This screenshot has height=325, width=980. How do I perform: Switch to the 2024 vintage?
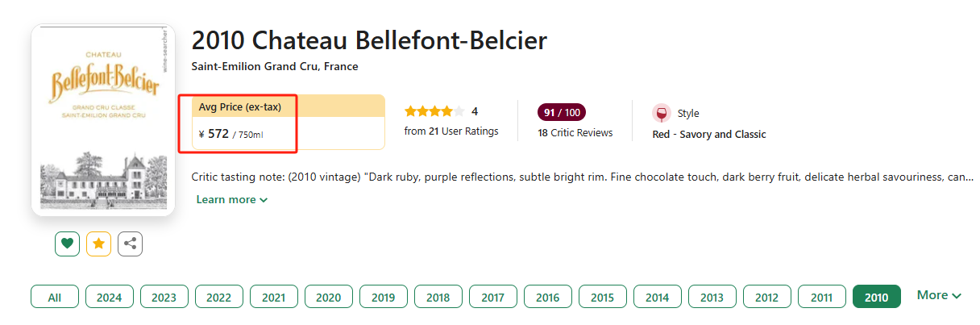pyautogui.click(x=110, y=297)
